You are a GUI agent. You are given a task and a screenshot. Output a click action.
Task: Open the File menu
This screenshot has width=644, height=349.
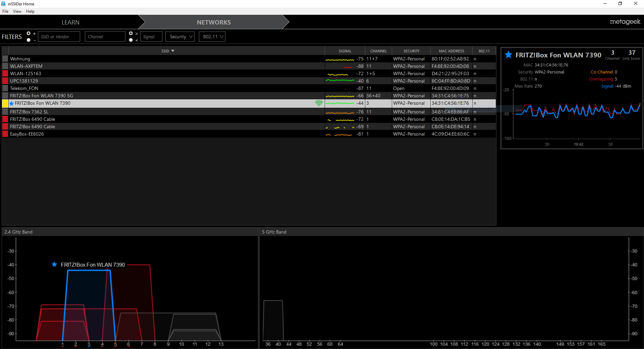[5, 11]
